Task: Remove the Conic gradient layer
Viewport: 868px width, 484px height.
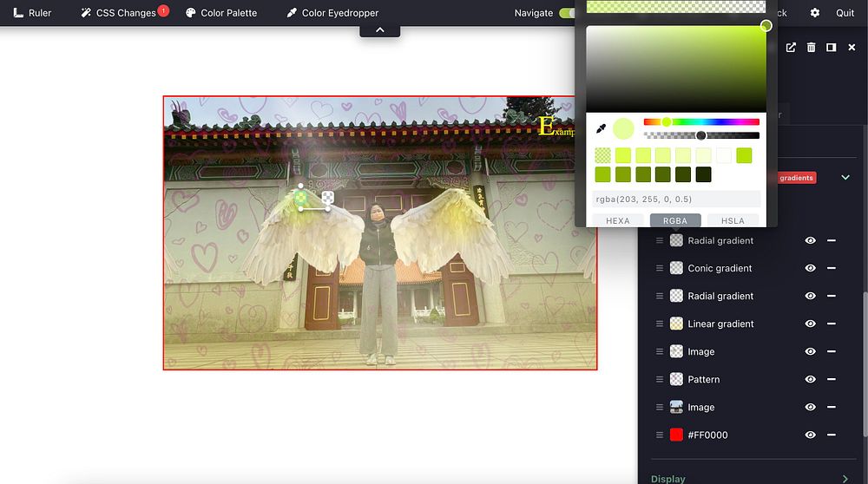Action: (832, 268)
